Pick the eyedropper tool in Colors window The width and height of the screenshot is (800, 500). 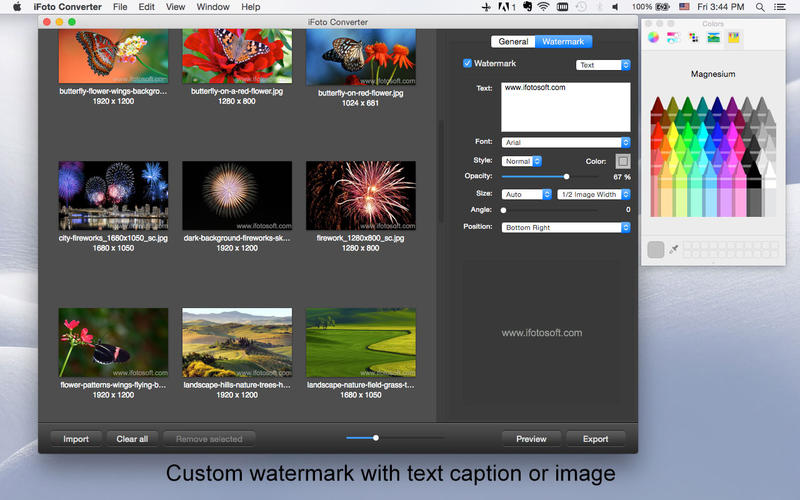(x=674, y=249)
